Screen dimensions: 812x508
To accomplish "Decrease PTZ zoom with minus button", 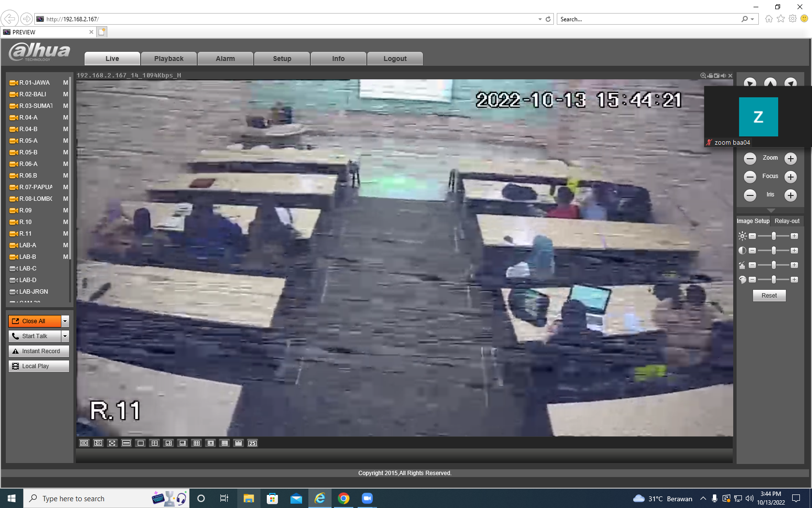I will pos(750,159).
